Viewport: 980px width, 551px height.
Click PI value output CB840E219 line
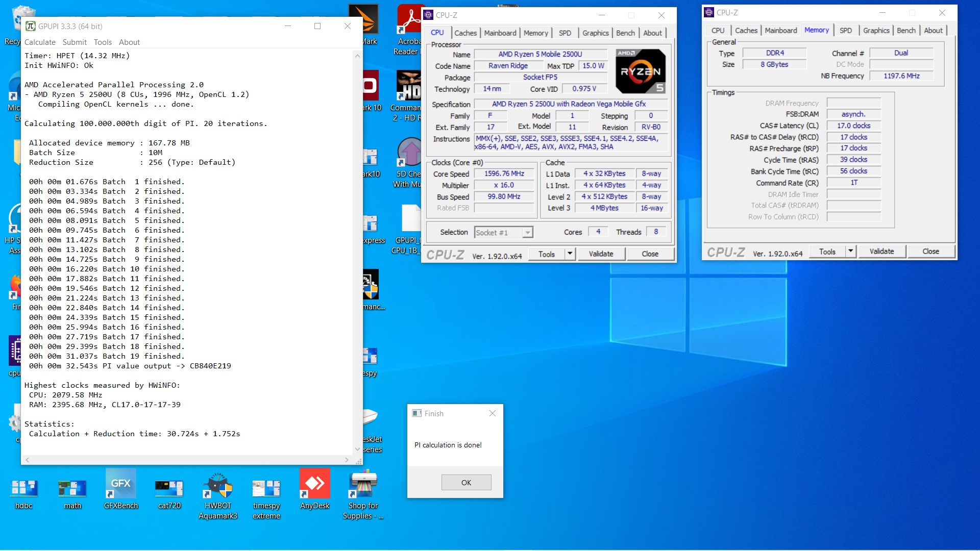[x=130, y=366]
